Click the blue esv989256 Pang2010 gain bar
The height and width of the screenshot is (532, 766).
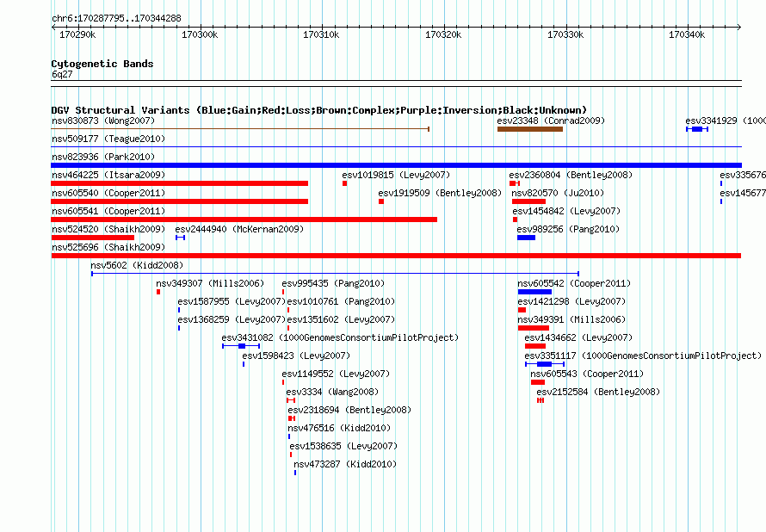(526, 238)
